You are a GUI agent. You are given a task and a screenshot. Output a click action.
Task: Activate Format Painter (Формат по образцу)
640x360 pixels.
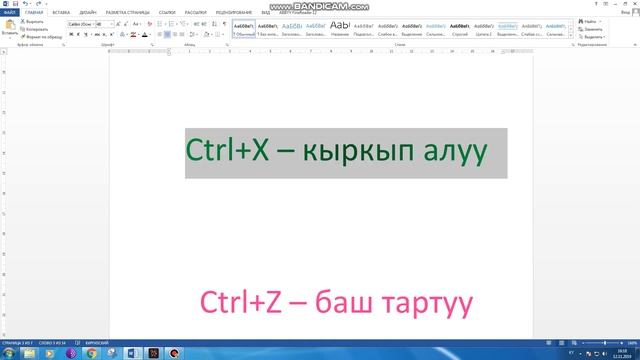[x=41, y=37]
